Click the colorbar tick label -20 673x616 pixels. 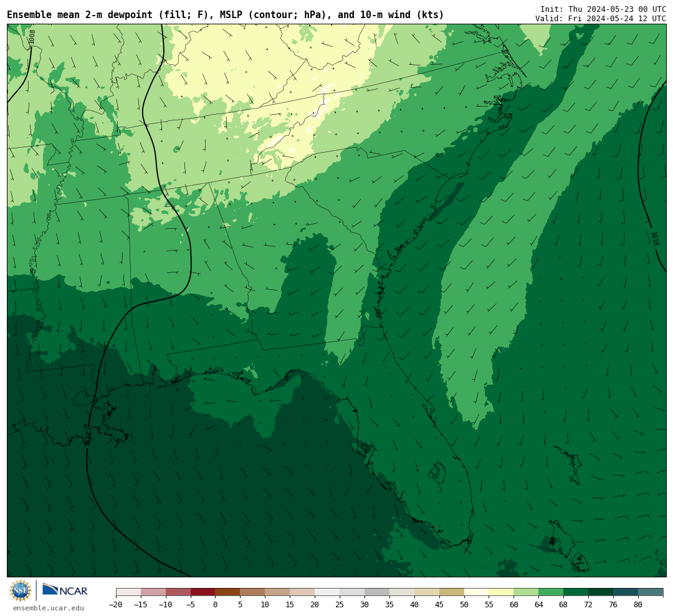pos(115,604)
